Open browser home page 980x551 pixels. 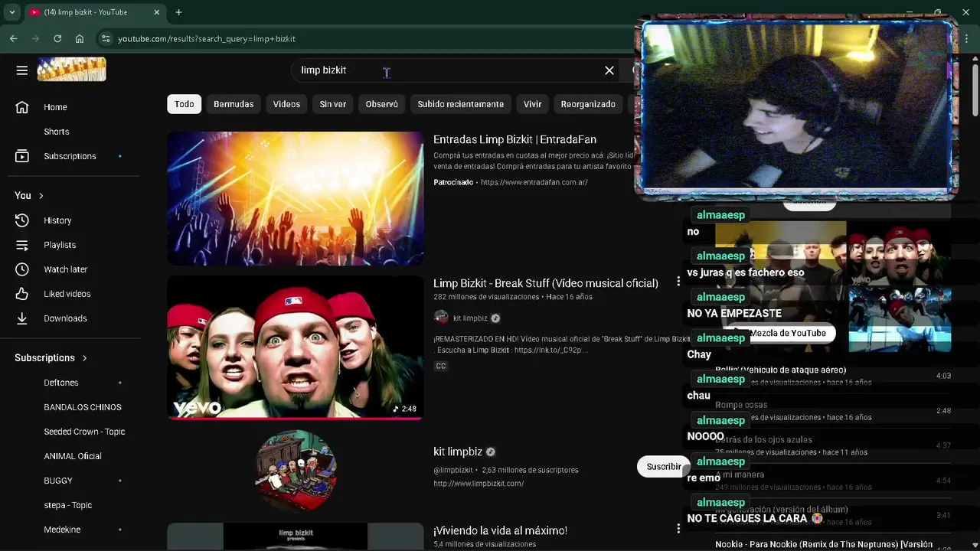coord(80,38)
